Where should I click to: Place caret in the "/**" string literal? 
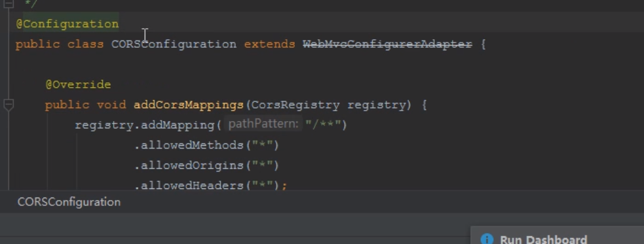(323, 124)
